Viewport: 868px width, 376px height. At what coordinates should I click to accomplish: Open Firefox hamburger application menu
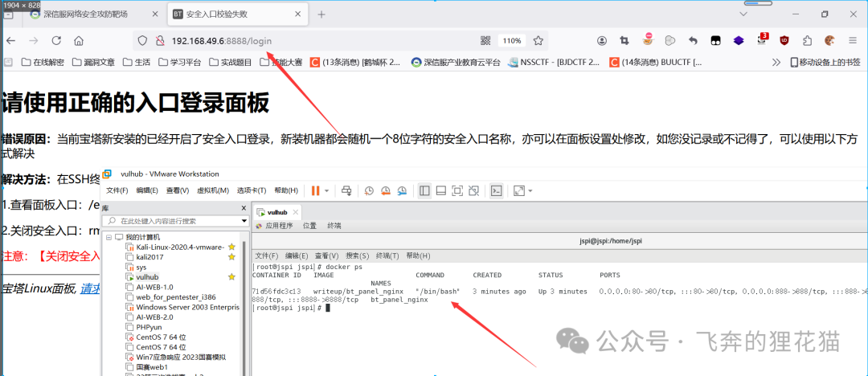click(x=853, y=40)
